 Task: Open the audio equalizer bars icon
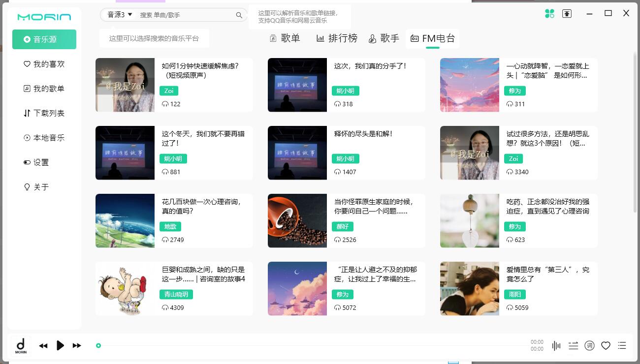[x=556, y=346]
